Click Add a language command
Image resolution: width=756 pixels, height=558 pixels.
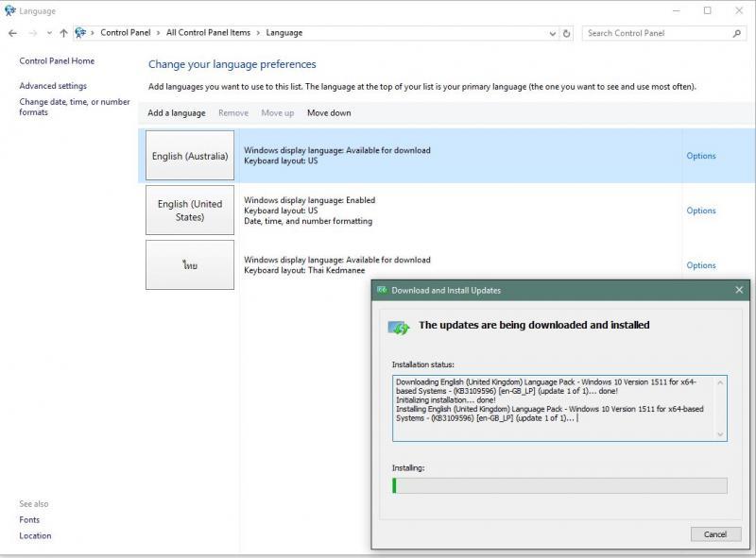[177, 112]
